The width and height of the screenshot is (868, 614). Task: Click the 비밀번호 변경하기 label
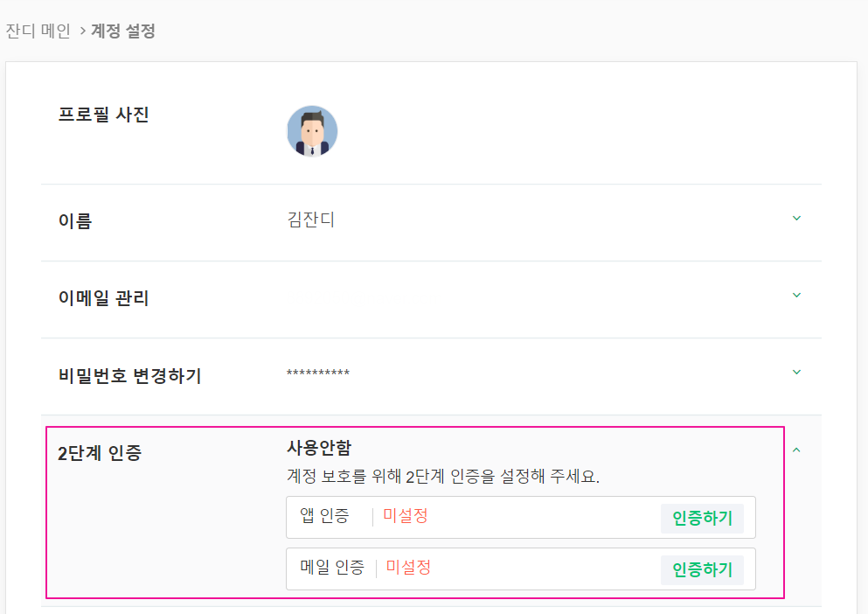click(x=129, y=376)
